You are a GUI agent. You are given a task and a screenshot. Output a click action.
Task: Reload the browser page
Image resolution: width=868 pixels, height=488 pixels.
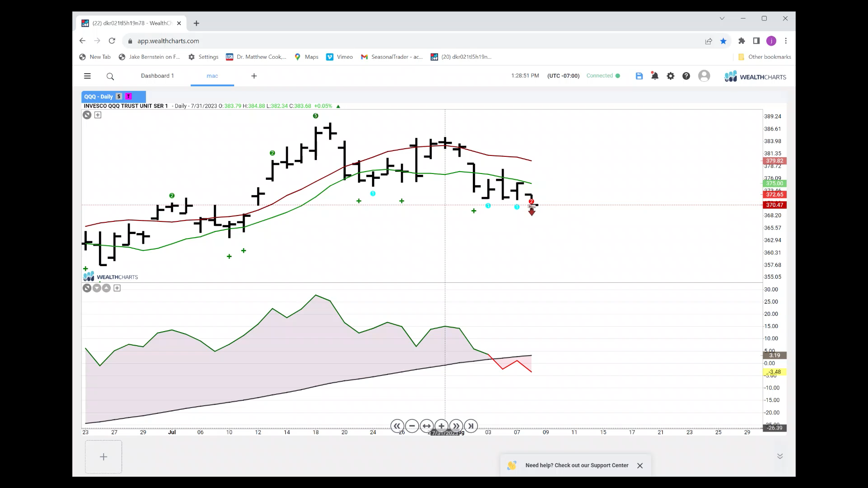112,41
